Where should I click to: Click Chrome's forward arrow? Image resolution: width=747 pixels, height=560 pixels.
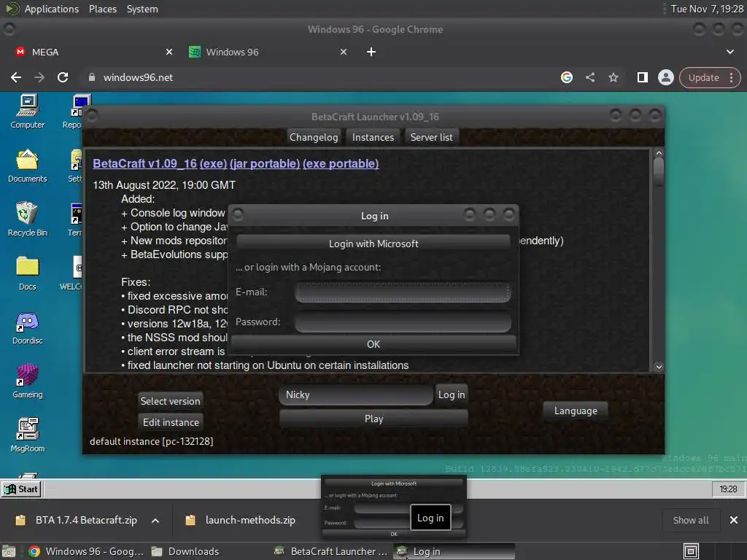39,77
